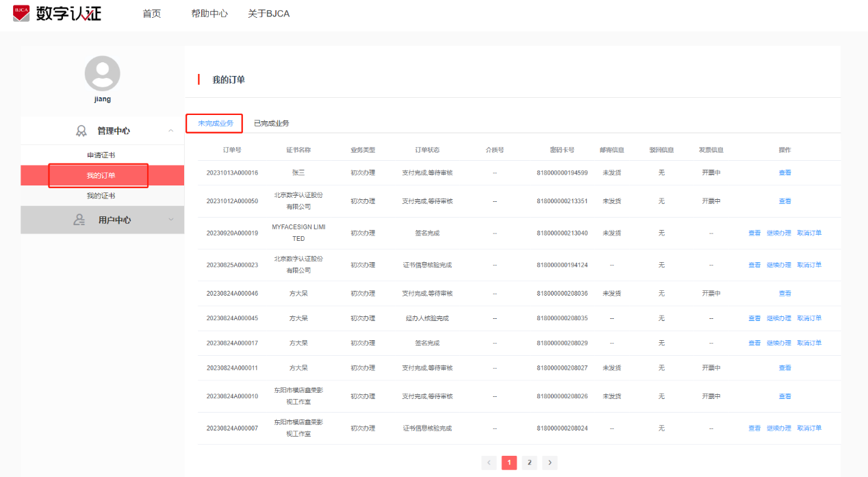Click order number 20230824A000007
Image resolution: width=868 pixels, height=477 pixels.
[232, 428]
